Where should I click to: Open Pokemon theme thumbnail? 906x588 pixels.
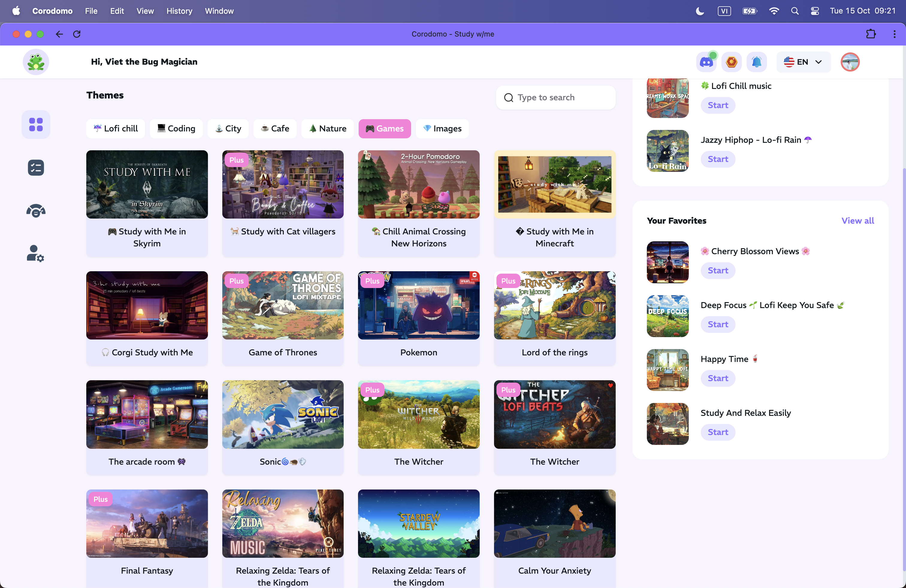click(419, 305)
